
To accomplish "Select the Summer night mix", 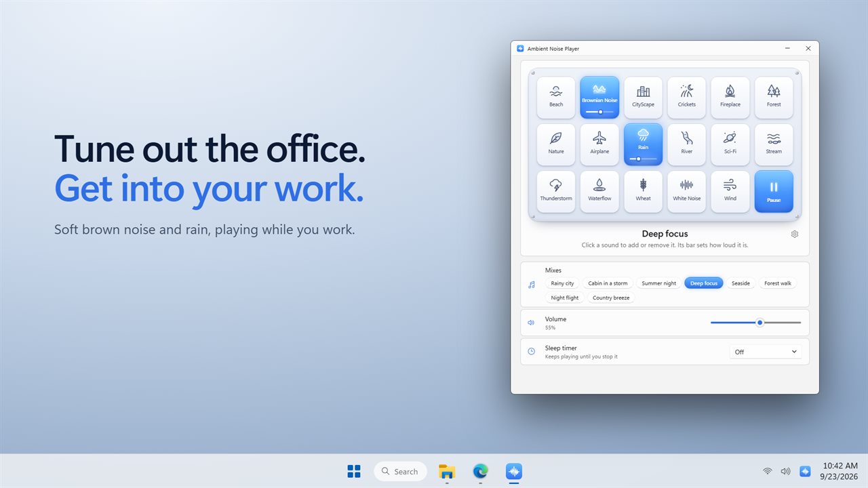I will pyautogui.click(x=658, y=283).
